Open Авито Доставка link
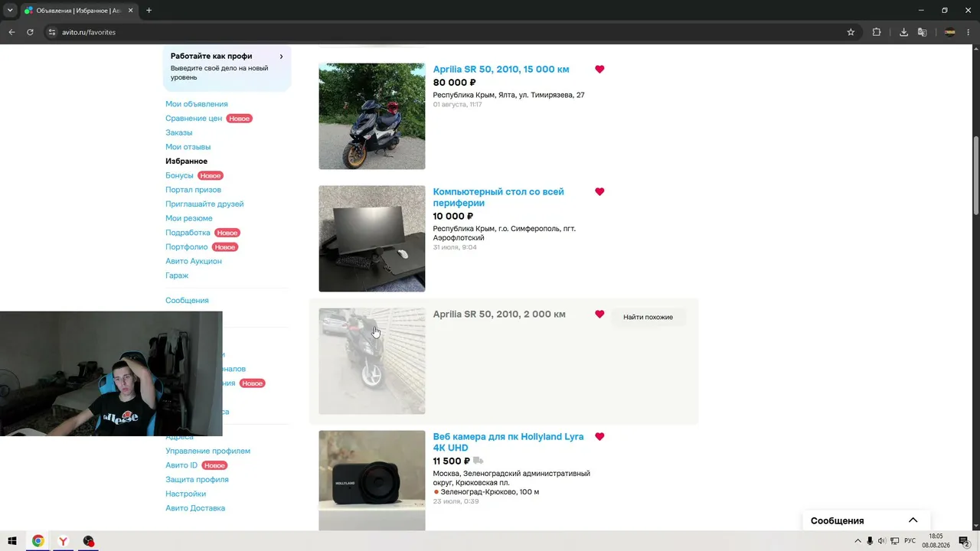The width and height of the screenshot is (980, 551). tap(195, 508)
